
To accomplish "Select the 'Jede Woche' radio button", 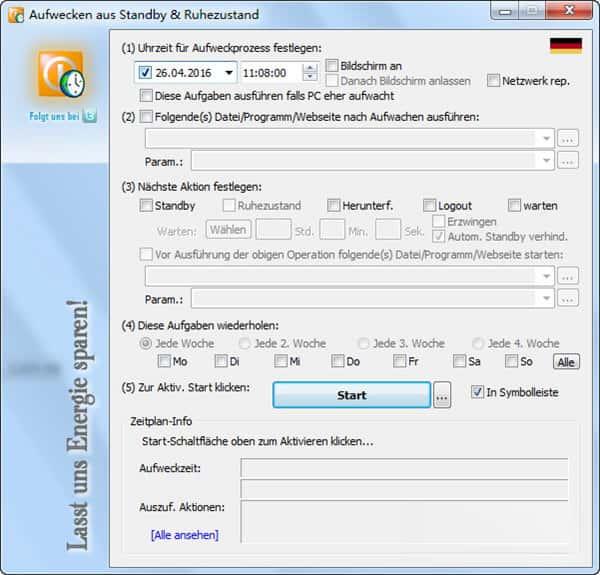I will coord(146,343).
